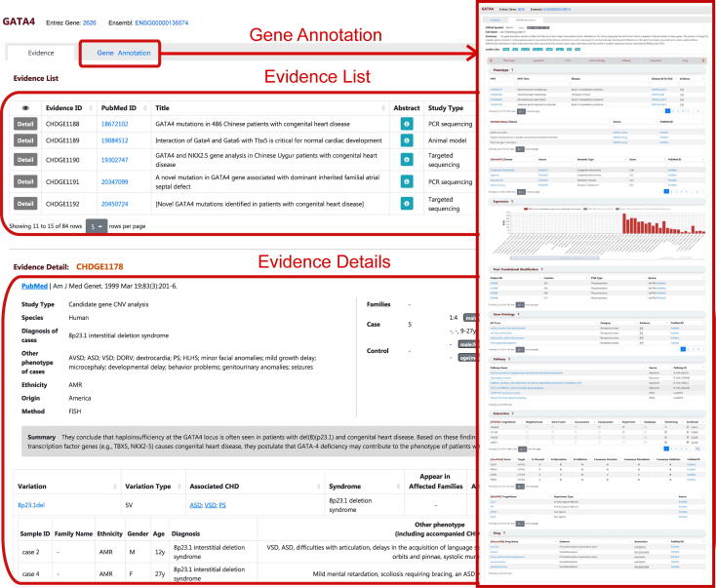Open abstract info icon for CHDGE1188
The height and width of the screenshot is (588, 716).
407,124
